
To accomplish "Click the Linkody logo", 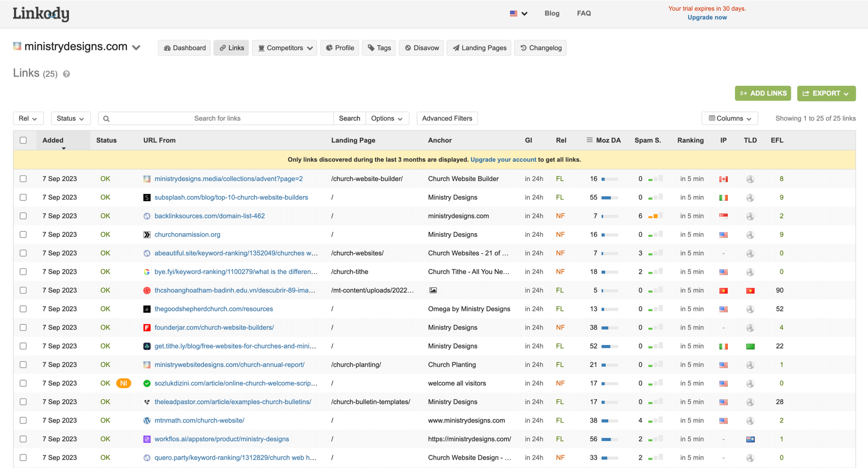I will pyautogui.click(x=41, y=14).
